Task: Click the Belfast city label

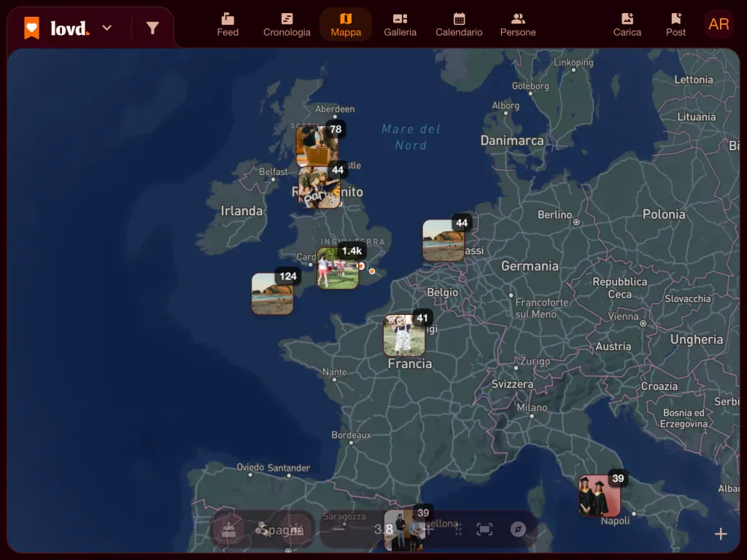Action: (273, 171)
